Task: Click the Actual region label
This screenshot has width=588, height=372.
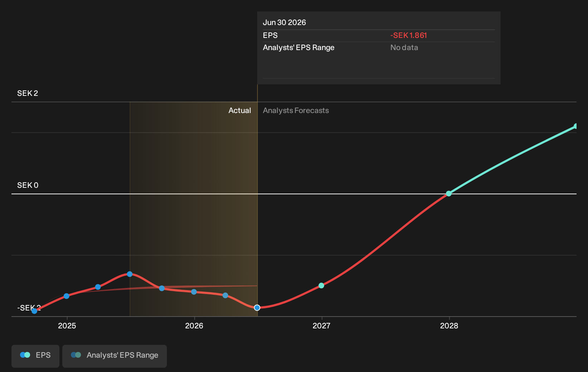Action: 240,111
